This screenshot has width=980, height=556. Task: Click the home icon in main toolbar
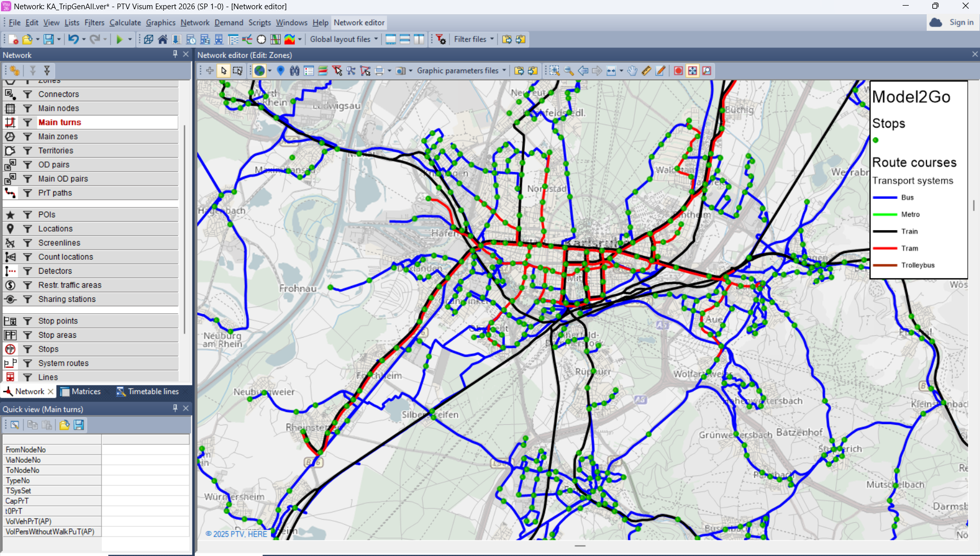pyautogui.click(x=162, y=39)
